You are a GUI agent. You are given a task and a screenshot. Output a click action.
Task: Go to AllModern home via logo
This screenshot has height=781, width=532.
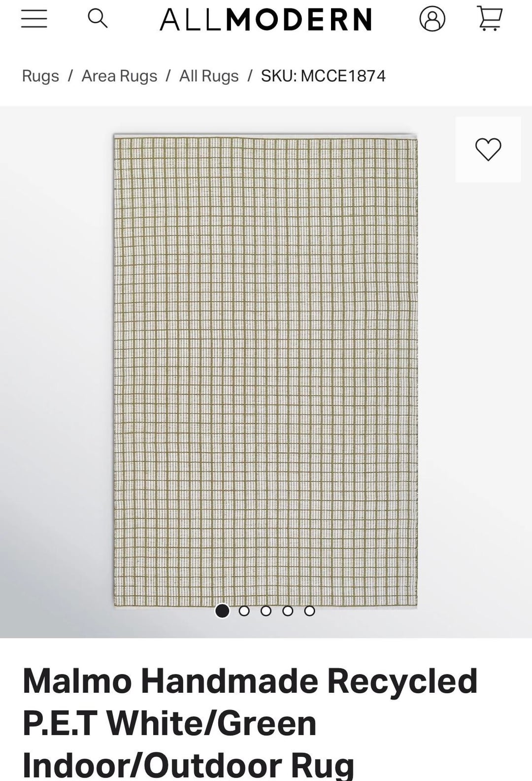coord(266,20)
